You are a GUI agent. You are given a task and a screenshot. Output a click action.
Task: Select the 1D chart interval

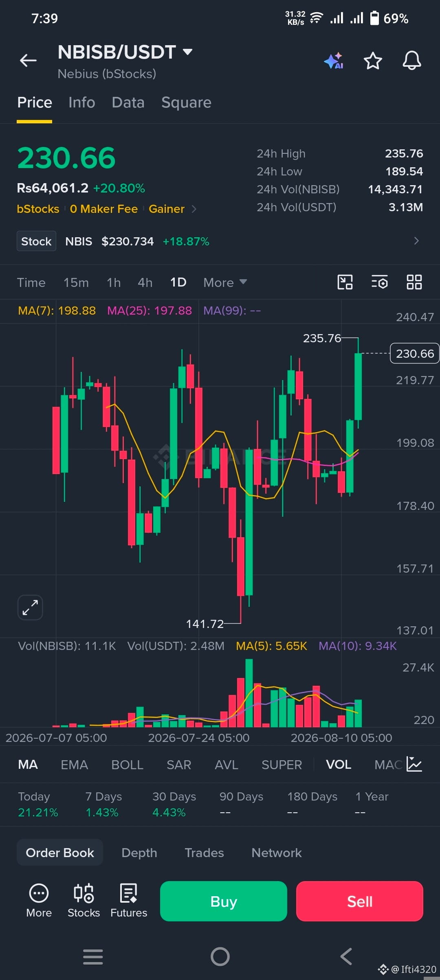178,282
